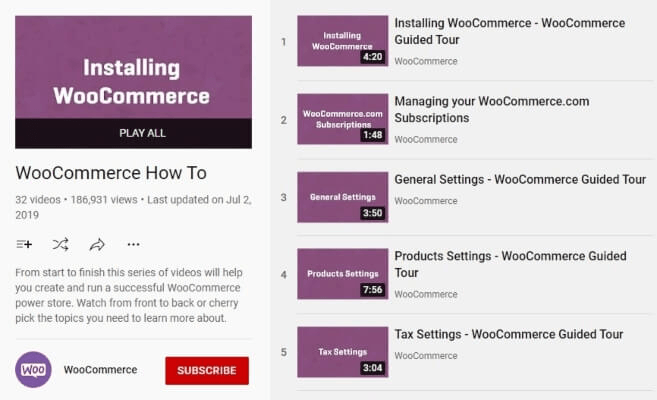Open the three-dot more options menu
This screenshot has height=400, width=657.
click(x=133, y=244)
